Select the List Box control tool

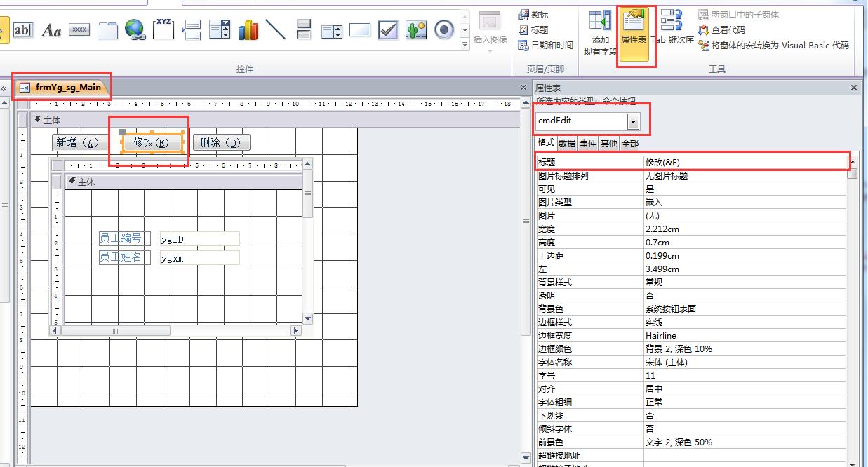click(332, 30)
